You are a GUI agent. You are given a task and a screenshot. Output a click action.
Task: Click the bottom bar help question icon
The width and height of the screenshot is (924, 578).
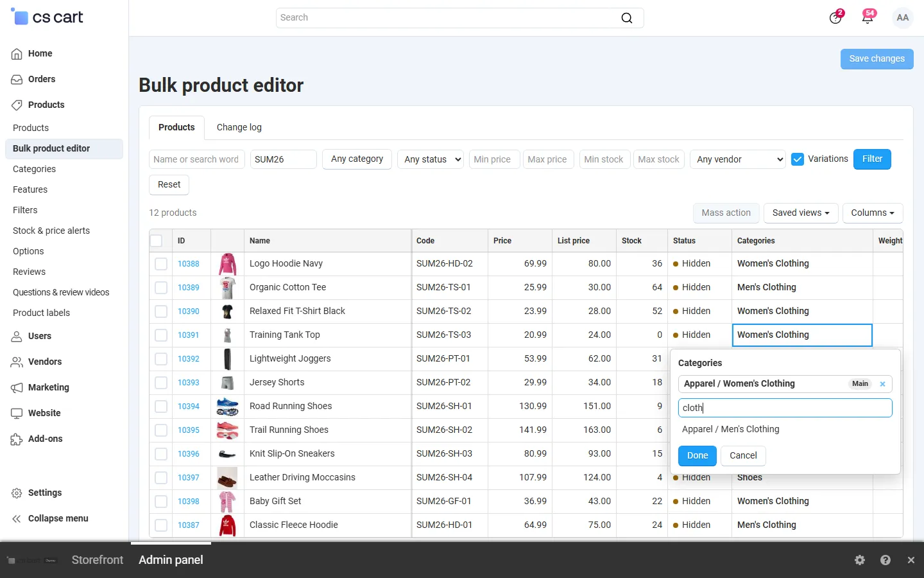click(886, 560)
